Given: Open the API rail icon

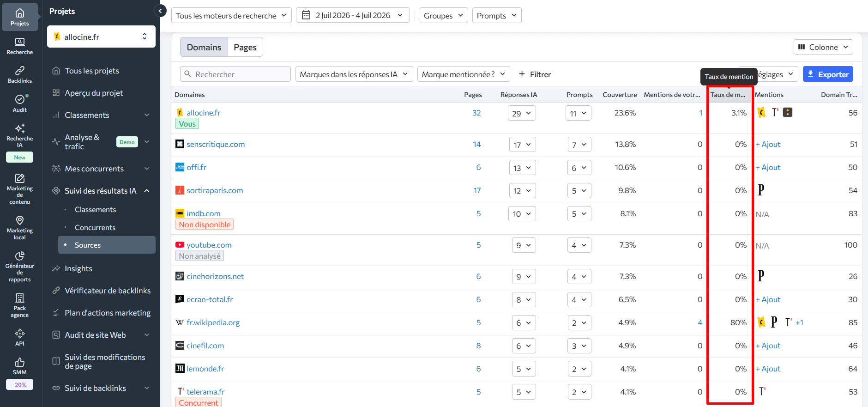Looking at the screenshot, I should point(20,334).
